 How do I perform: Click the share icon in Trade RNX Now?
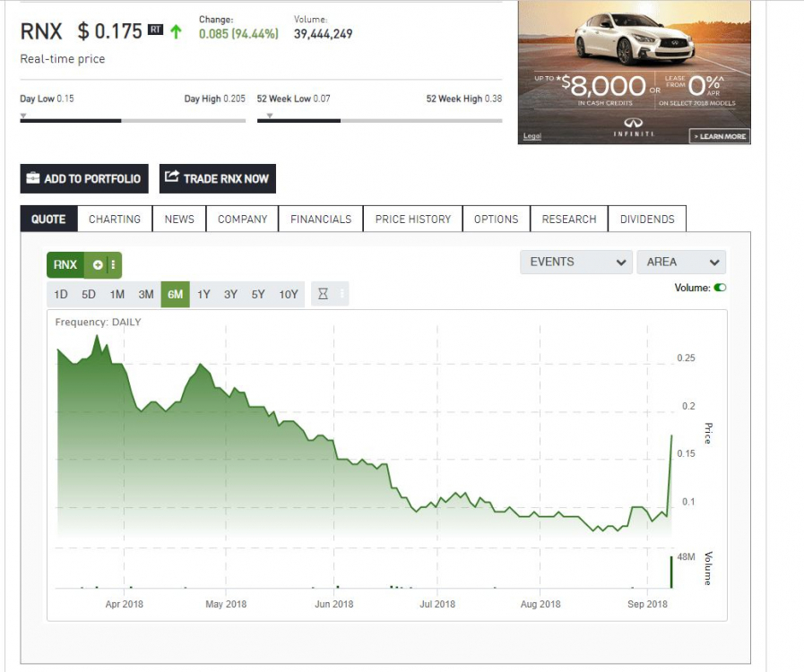click(172, 178)
